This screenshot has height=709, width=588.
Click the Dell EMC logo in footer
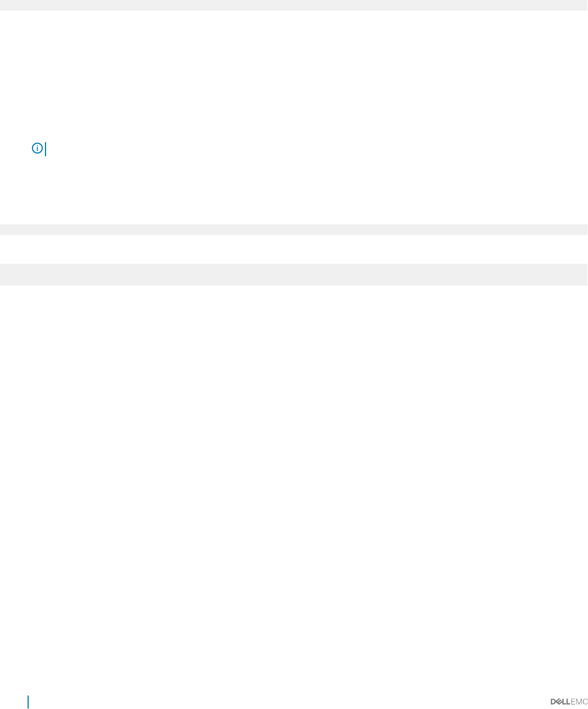tap(568, 701)
